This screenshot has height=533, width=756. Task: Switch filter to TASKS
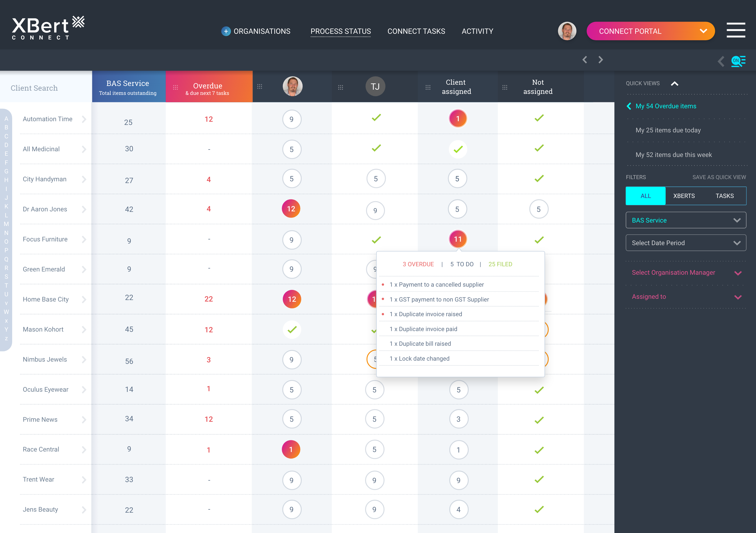pos(724,196)
